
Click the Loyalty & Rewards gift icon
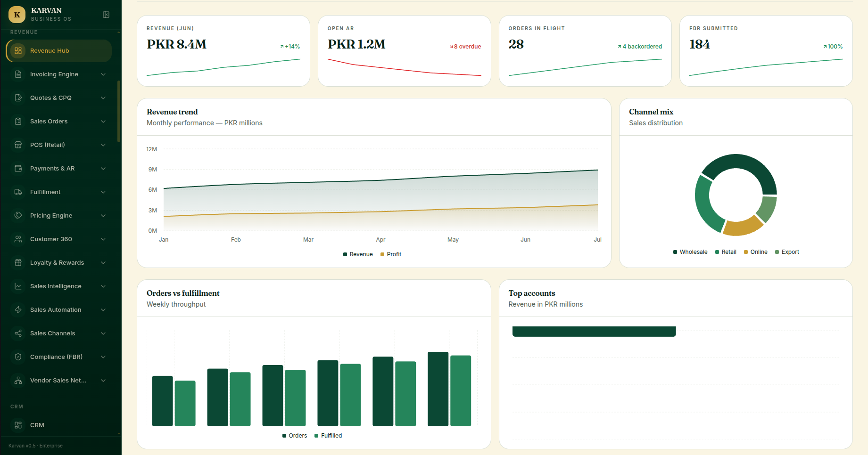coord(18,262)
